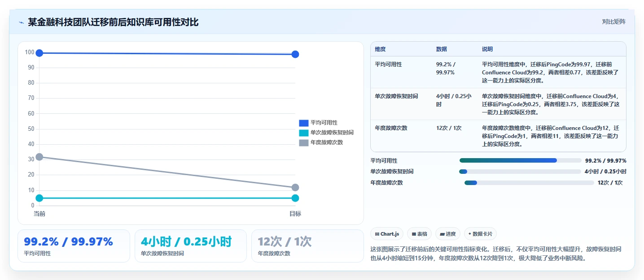This screenshot has height=280, width=644.
Task: Toggle the 单次故障恢复时间 legend swatch
Action: coord(304,133)
